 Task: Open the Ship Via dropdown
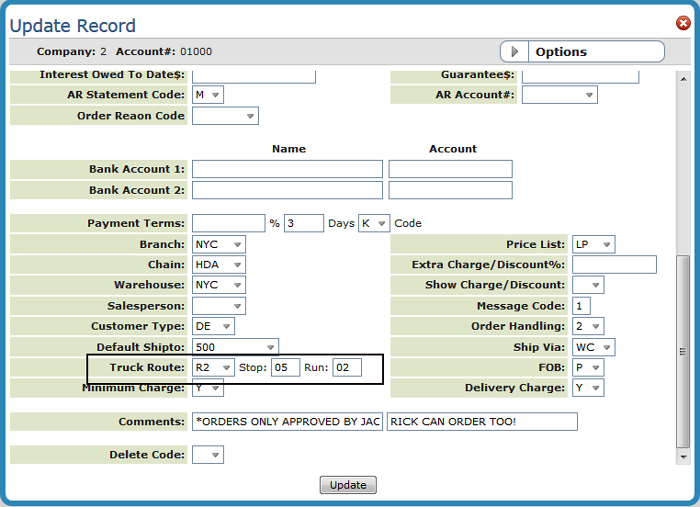(x=593, y=348)
